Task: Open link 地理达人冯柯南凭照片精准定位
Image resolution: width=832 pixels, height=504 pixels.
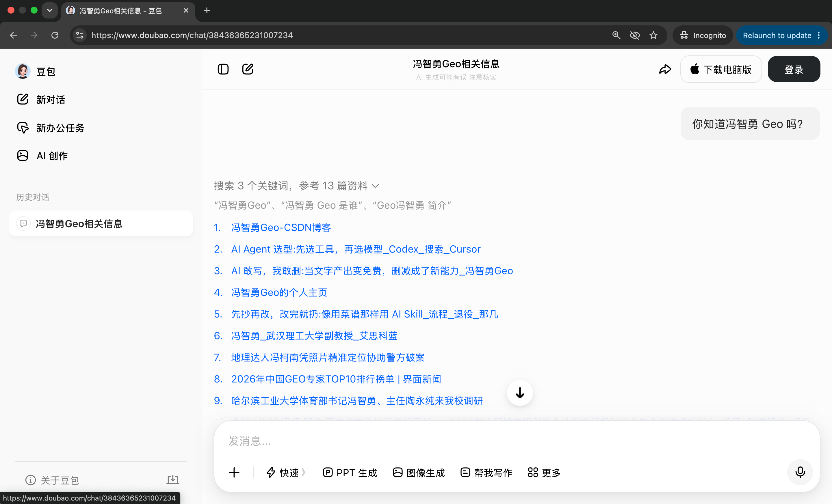Action: pyautogui.click(x=328, y=357)
